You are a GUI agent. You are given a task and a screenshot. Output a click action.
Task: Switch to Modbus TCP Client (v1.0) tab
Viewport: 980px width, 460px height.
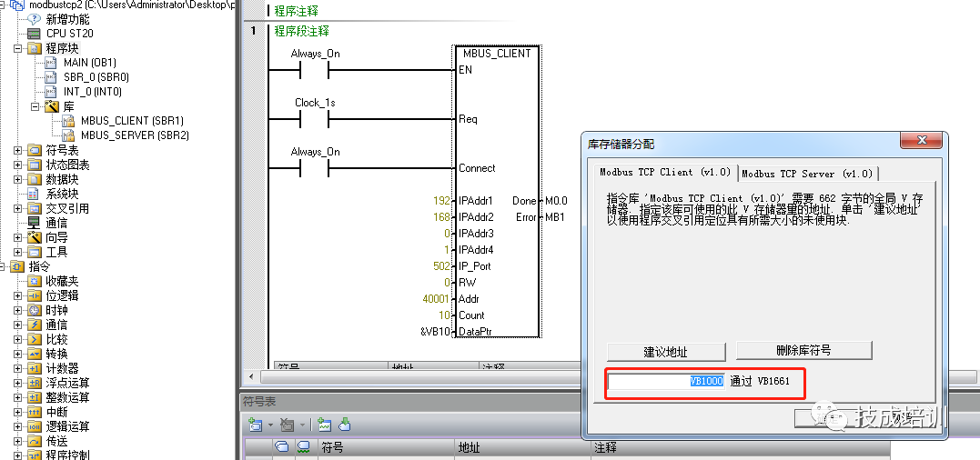664,172
